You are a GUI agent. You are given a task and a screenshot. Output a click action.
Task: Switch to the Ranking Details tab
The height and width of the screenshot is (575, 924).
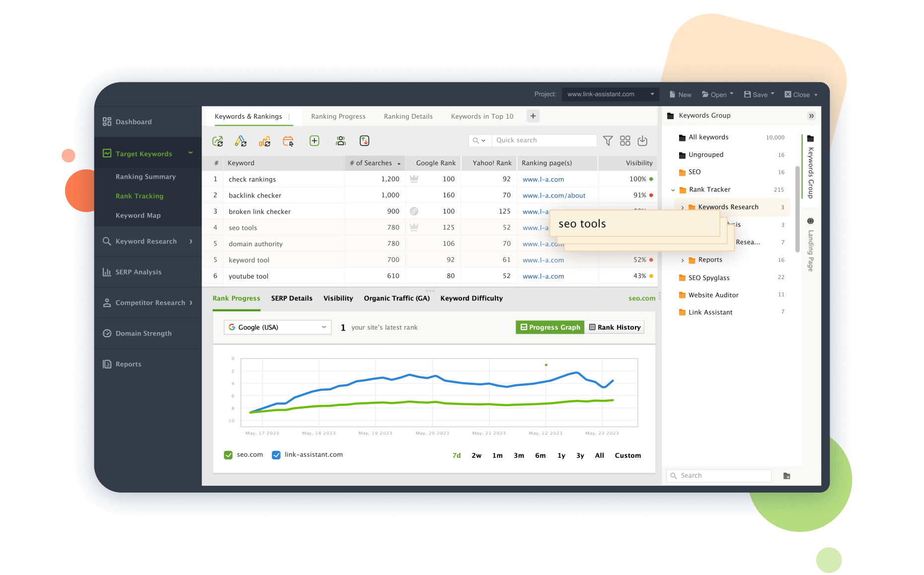pos(408,117)
